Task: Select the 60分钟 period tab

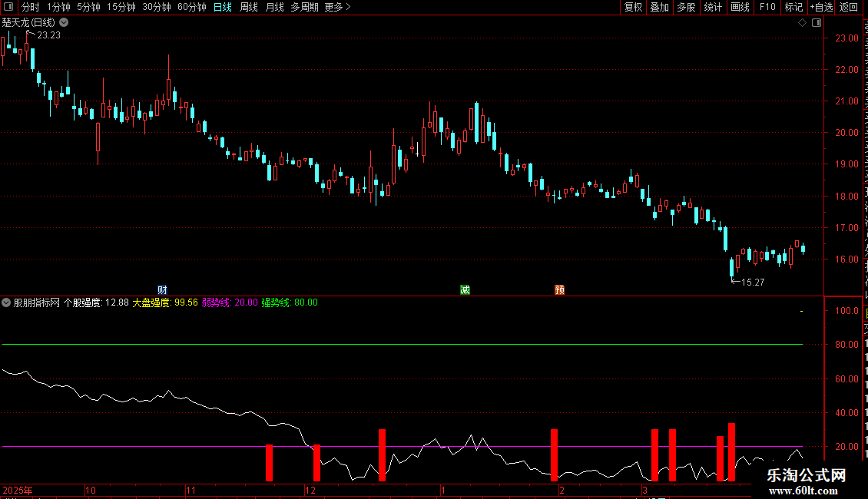Action: (x=191, y=7)
